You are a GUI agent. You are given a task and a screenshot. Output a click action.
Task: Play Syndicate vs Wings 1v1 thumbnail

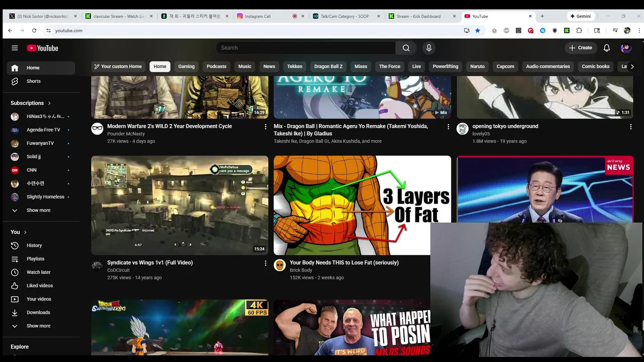pyautogui.click(x=180, y=205)
